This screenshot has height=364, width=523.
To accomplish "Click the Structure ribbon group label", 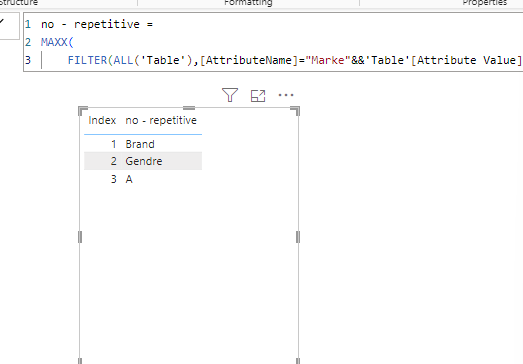I will tap(19, 3).
